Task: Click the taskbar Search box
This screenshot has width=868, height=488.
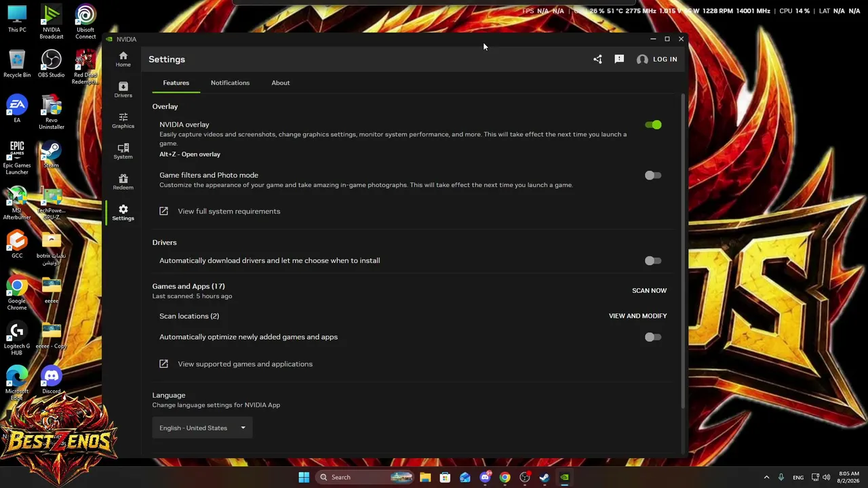Action: (365, 477)
